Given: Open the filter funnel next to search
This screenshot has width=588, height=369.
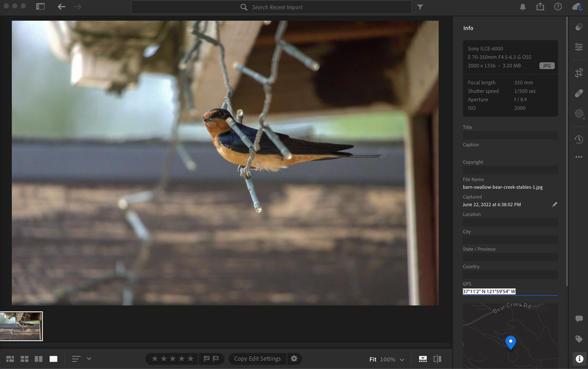Looking at the screenshot, I should coord(420,7).
